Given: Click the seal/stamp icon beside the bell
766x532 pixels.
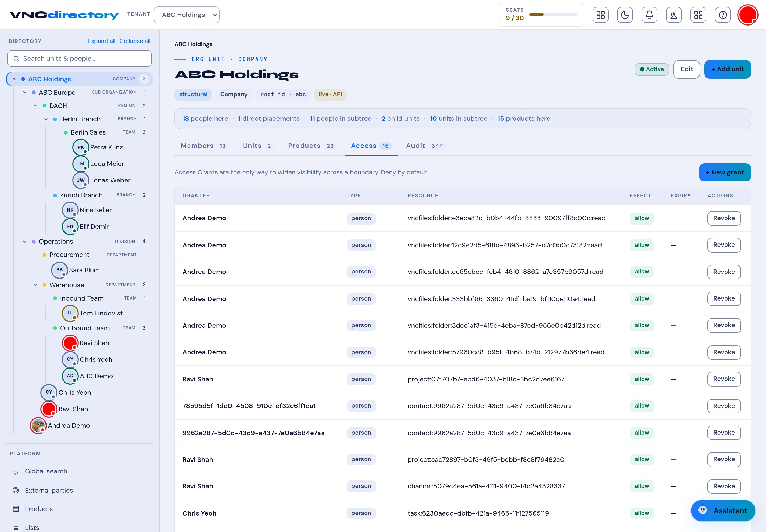Looking at the screenshot, I should (674, 15).
